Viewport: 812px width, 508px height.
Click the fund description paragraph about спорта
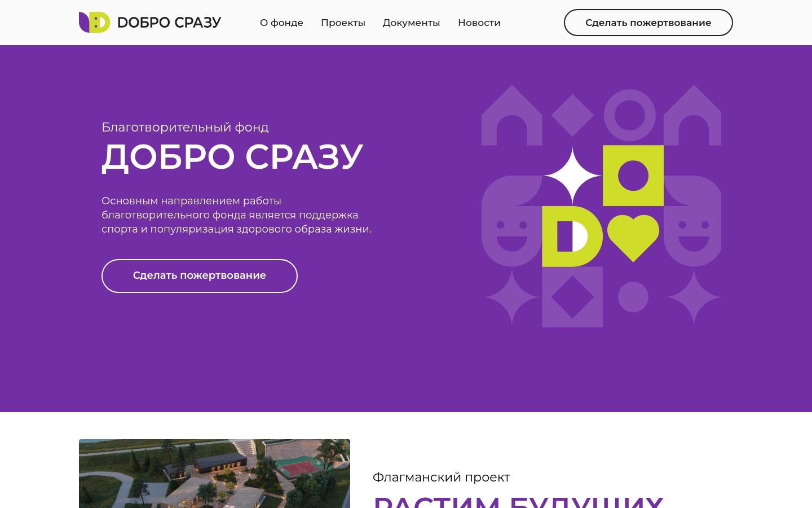(236, 215)
